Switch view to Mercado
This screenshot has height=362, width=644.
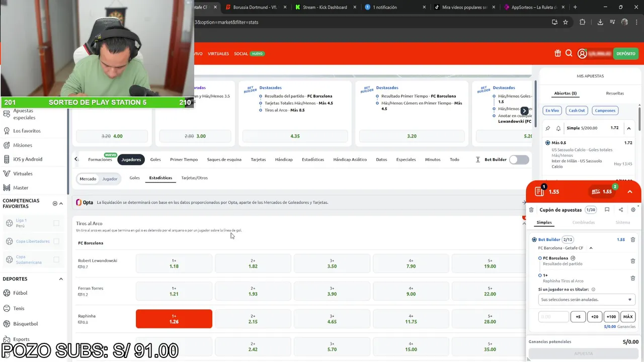[88, 178]
